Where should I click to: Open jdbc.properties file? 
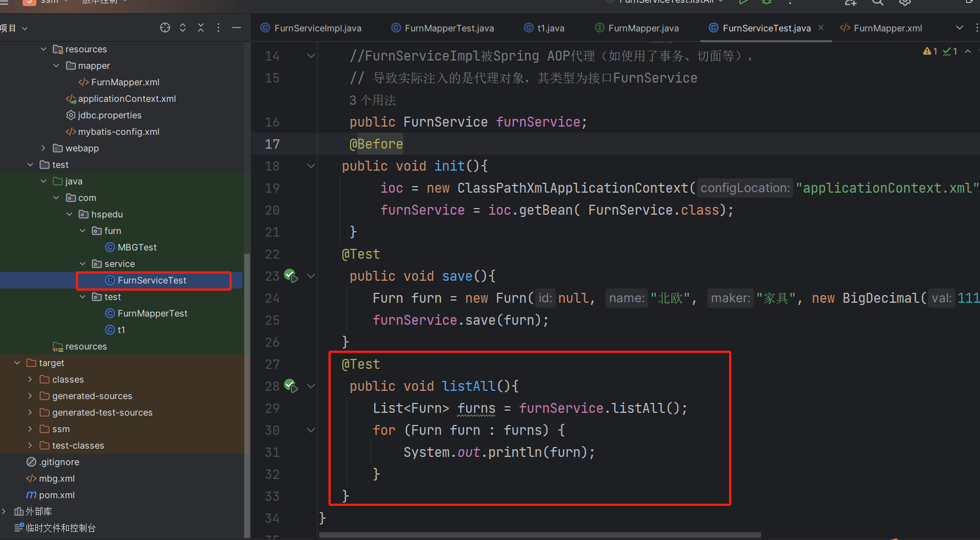[104, 115]
